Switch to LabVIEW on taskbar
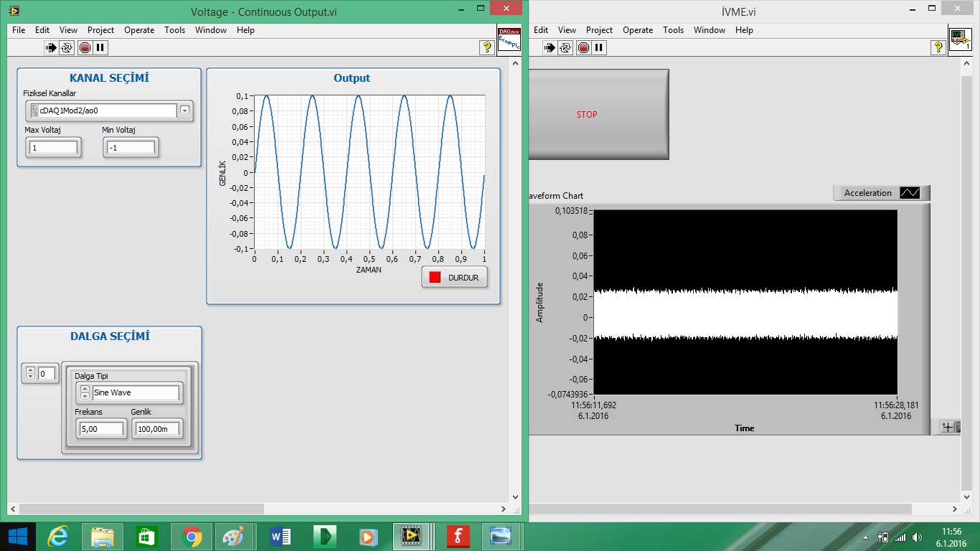Viewport: 980px width, 551px height. click(x=412, y=537)
